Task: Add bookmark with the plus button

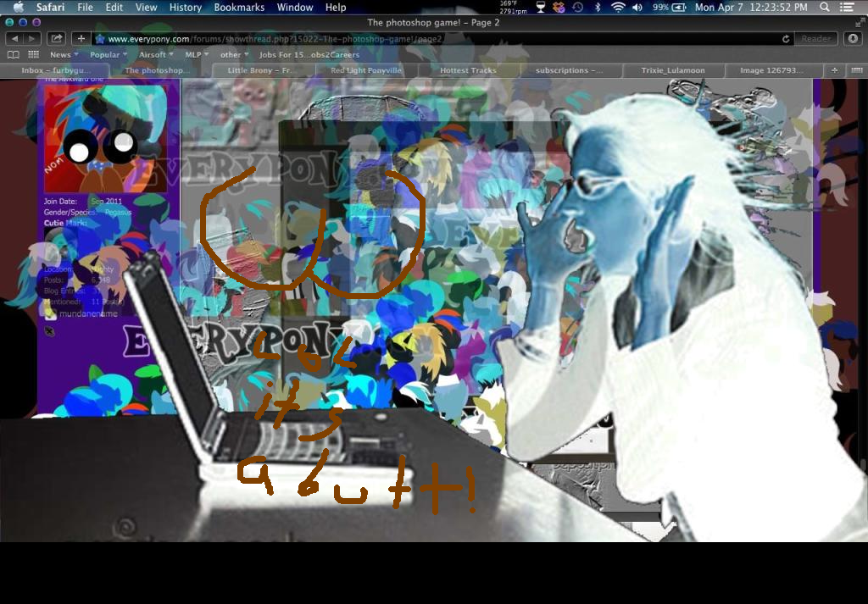Action: click(81, 39)
